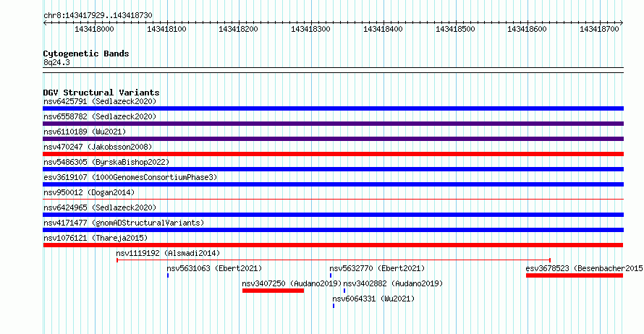This screenshot has width=644, height=334.
Task: Select the blue bar under esv3619107
Action: (333, 184)
